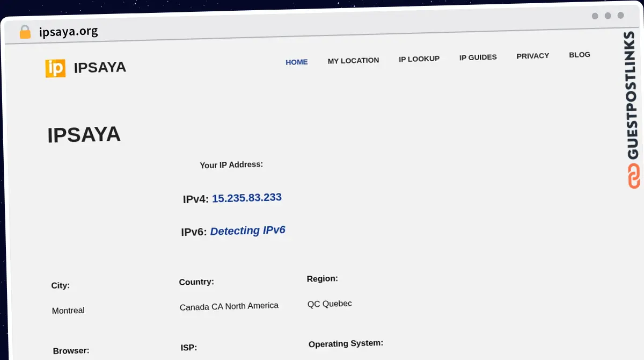This screenshot has width=644, height=360.
Task: Select the IPv4 address 15.235.83.233
Action: coord(247,198)
